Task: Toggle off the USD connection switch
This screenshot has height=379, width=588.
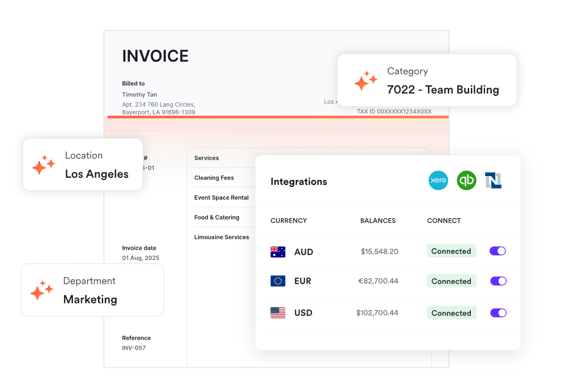Action: pos(498,313)
